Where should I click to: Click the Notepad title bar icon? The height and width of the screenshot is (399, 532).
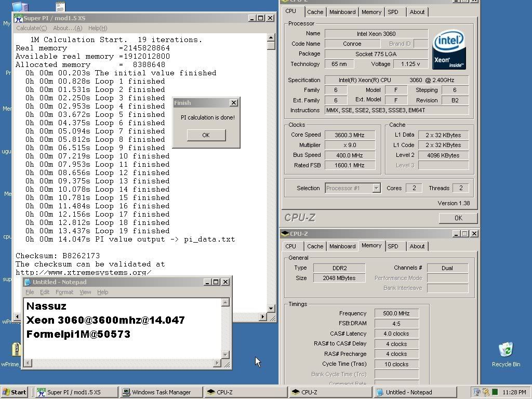[x=28, y=282]
